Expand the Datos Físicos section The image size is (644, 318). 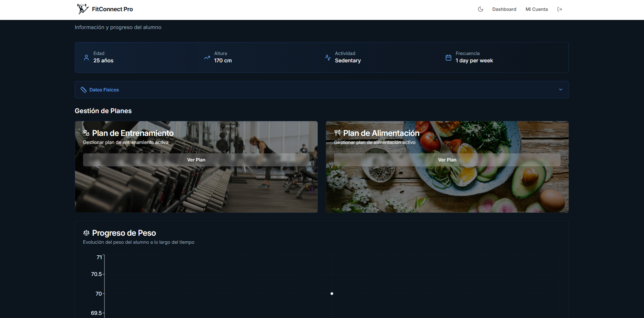(x=321, y=90)
